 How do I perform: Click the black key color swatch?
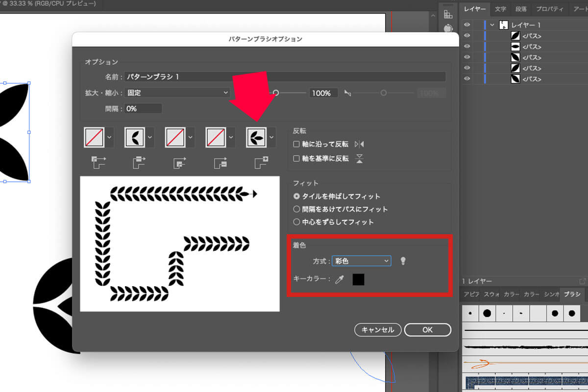point(358,280)
